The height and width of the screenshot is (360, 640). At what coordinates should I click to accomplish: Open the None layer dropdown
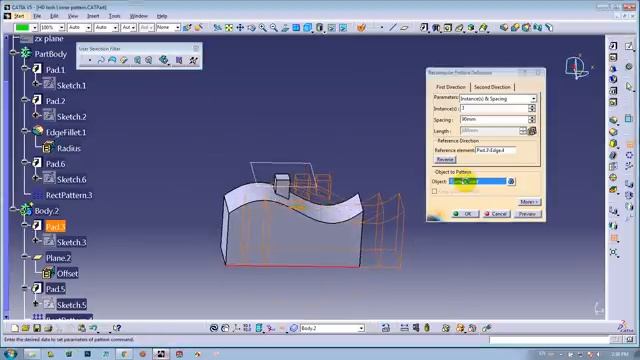(x=178, y=27)
